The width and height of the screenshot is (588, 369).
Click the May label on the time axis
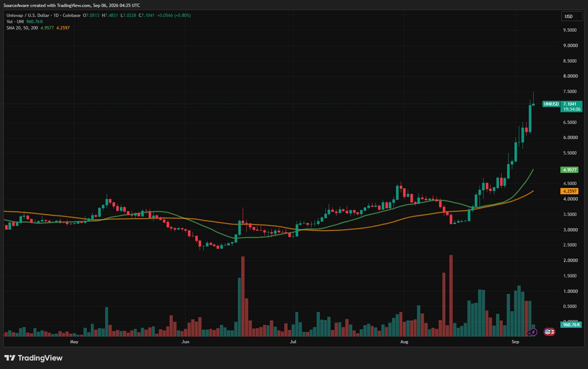coord(74,342)
